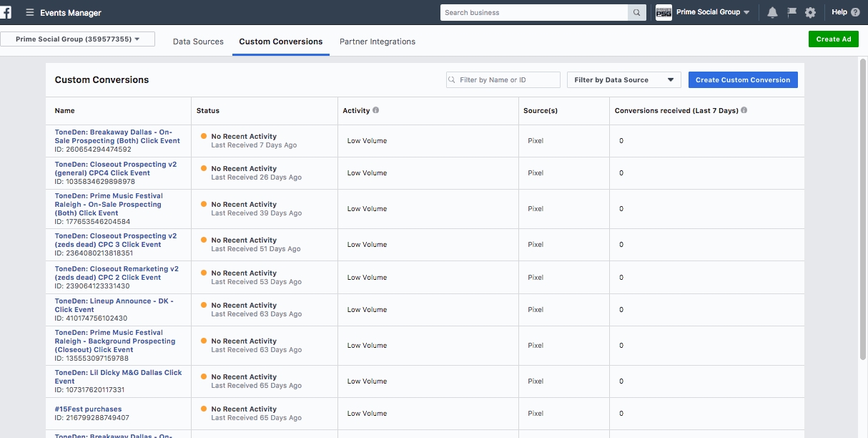Click status 'Last Received 53 Days Ago'
This screenshot has width=868, height=438.
[257, 282]
